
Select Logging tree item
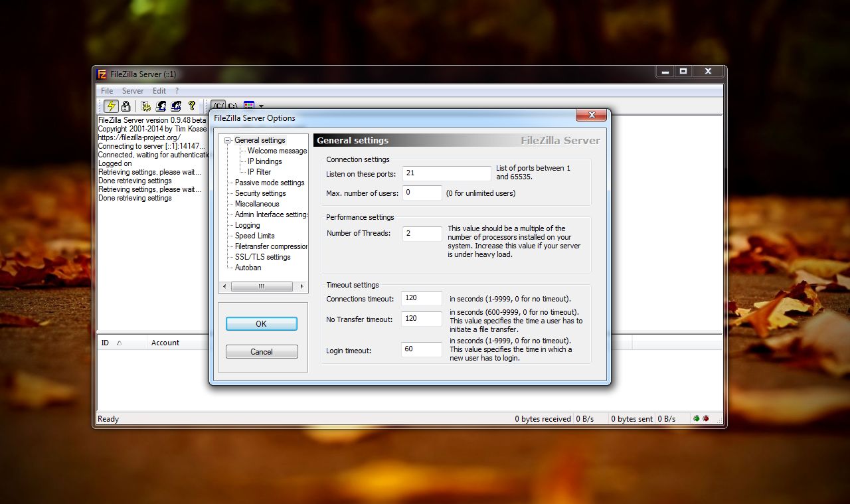click(247, 225)
